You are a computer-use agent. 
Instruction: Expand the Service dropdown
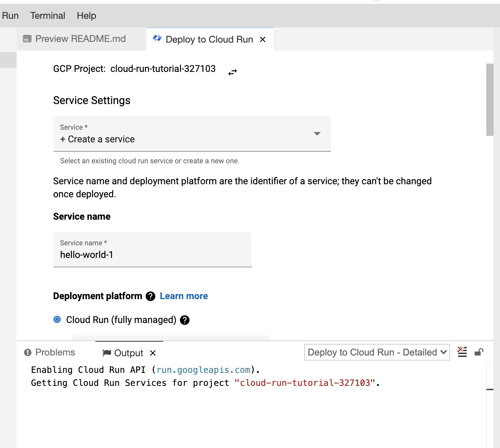click(192, 134)
